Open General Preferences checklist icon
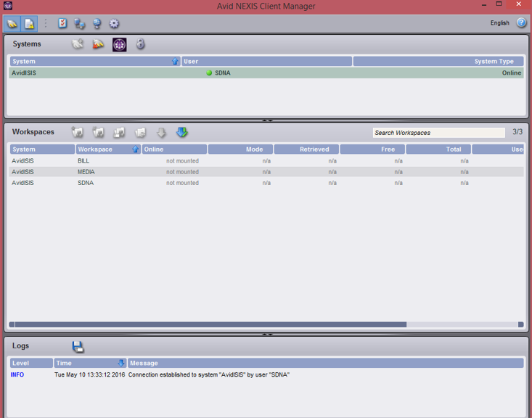The image size is (532, 418). [x=62, y=23]
